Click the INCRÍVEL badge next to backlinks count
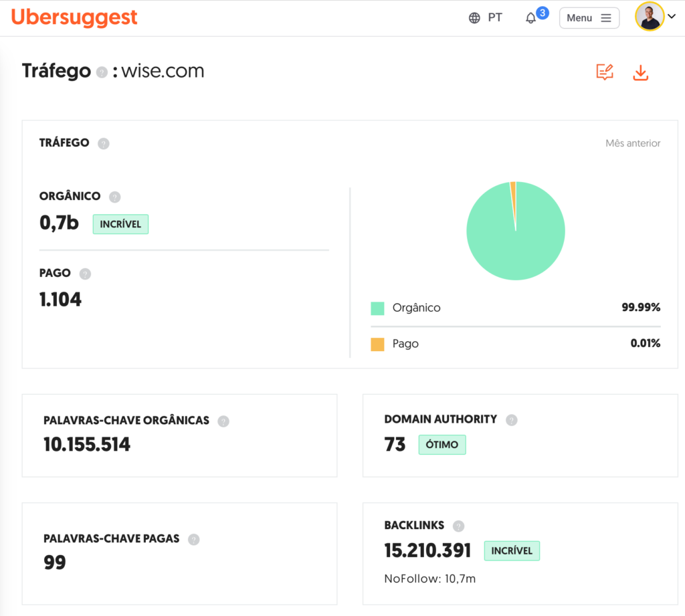This screenshot has height=616, width=685. (512, 551)
